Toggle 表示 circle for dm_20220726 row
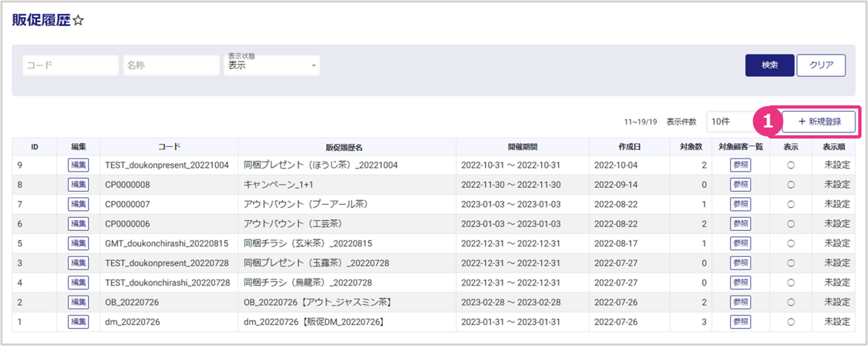The height and width of the screenshot is (346, 868). click(791, 321)
